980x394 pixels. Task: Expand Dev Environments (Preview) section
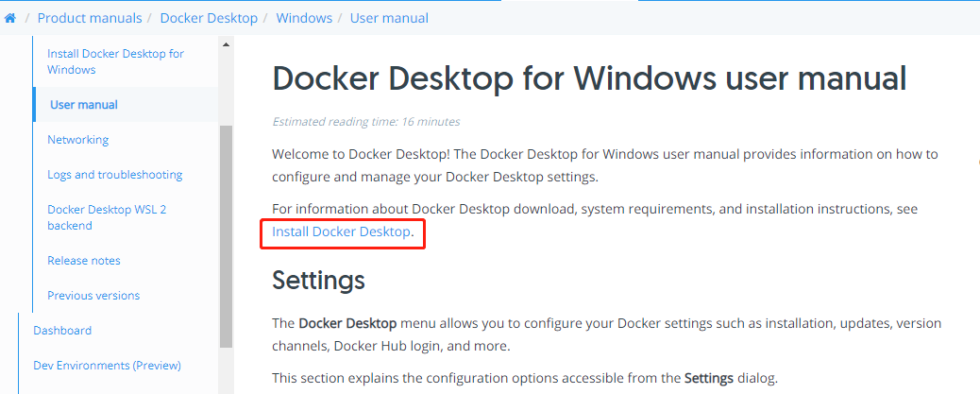[107, 366]
